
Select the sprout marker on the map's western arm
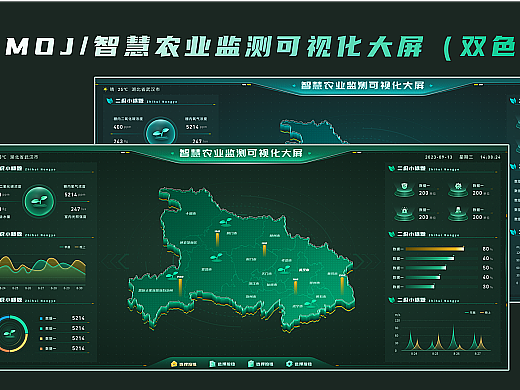click(x=172, y=275)
